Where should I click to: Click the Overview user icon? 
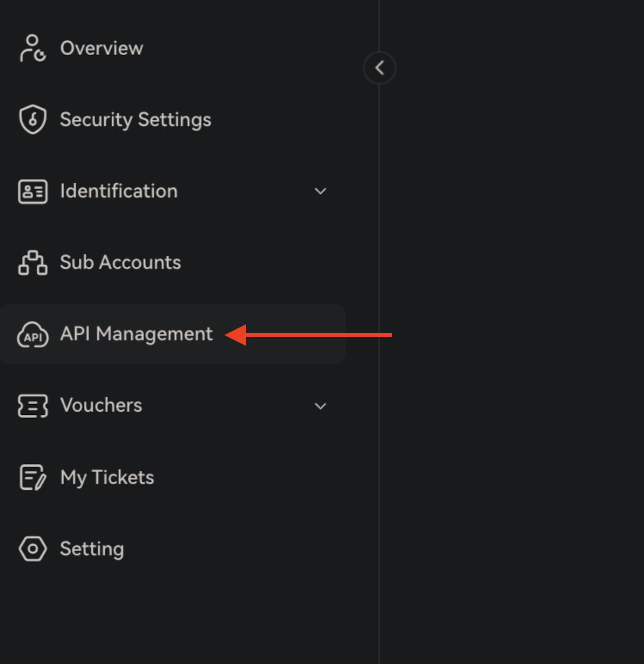(x=32, y=48)
